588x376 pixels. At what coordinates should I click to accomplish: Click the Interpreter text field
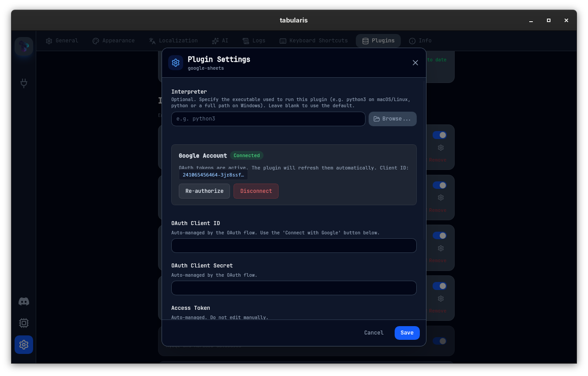coord(268,119)
